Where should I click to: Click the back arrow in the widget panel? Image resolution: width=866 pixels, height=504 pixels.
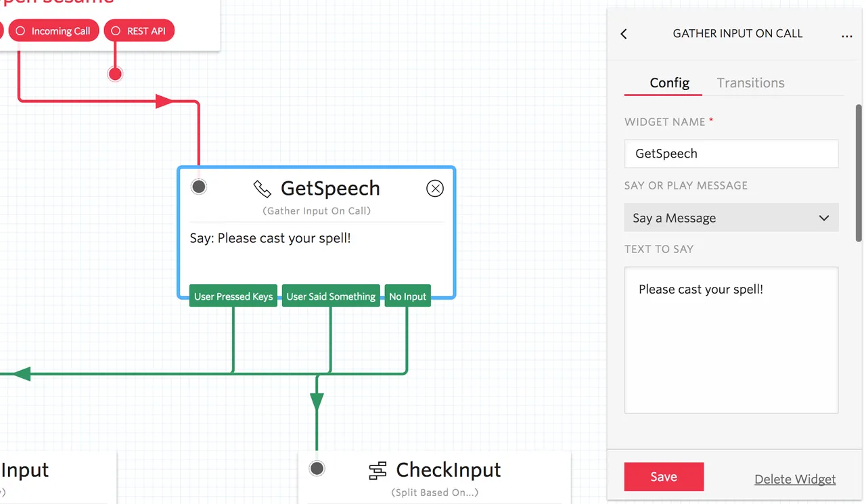coord(624,34)
